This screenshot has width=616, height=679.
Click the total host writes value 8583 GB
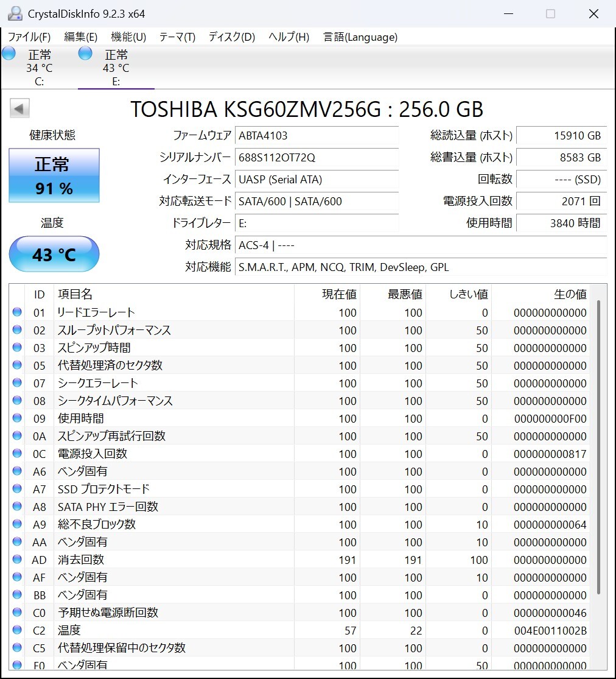[561, 157]
